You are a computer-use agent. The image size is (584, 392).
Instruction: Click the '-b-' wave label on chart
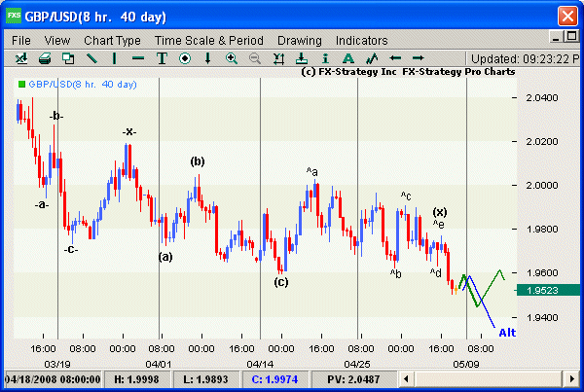pos(56,116)
